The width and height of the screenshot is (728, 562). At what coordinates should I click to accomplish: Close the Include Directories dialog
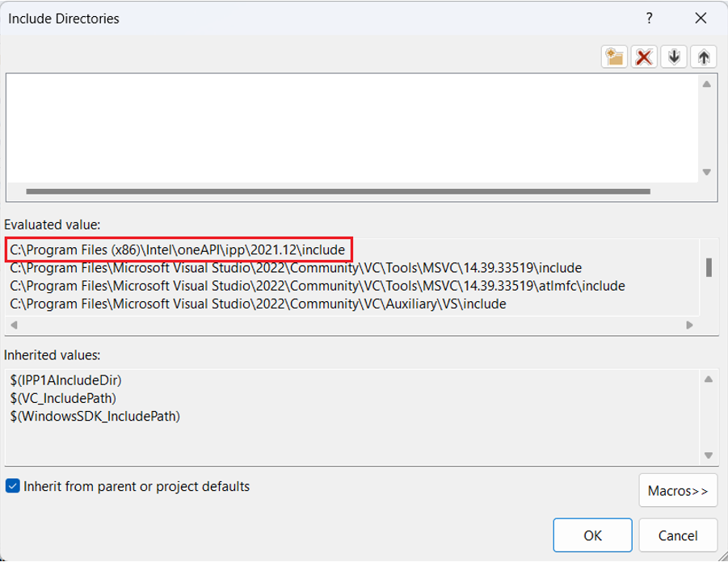tap(700, 19)
